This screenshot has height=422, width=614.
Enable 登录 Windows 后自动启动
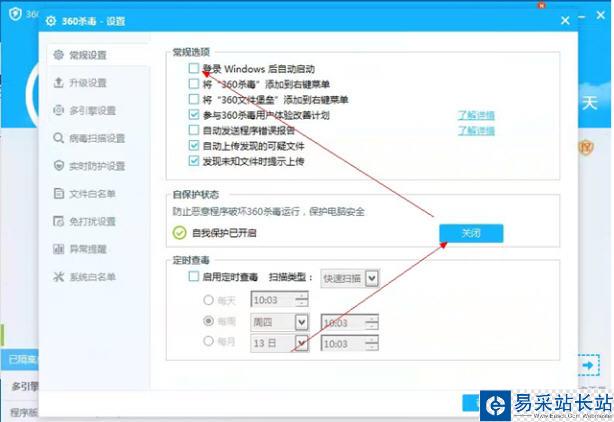pyautogui.click(x=194, y=68)
